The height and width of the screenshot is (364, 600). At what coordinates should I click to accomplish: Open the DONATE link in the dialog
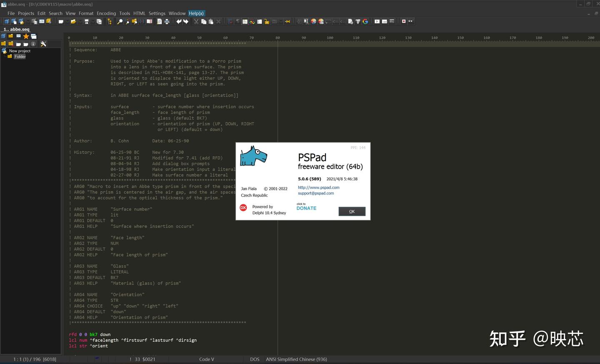[x=306, y=208]
